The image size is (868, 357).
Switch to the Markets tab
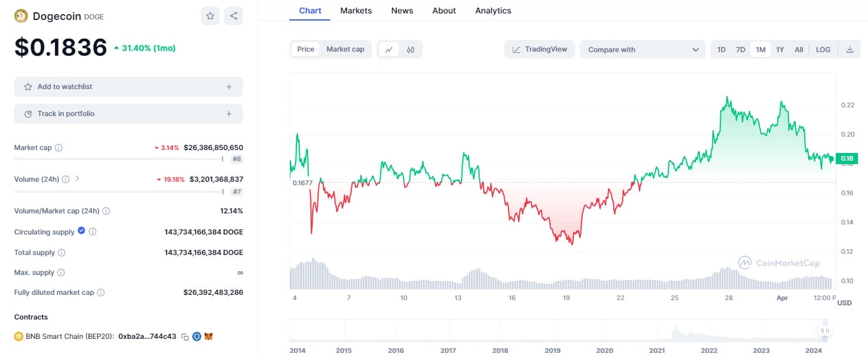click(x=355, y=11)
